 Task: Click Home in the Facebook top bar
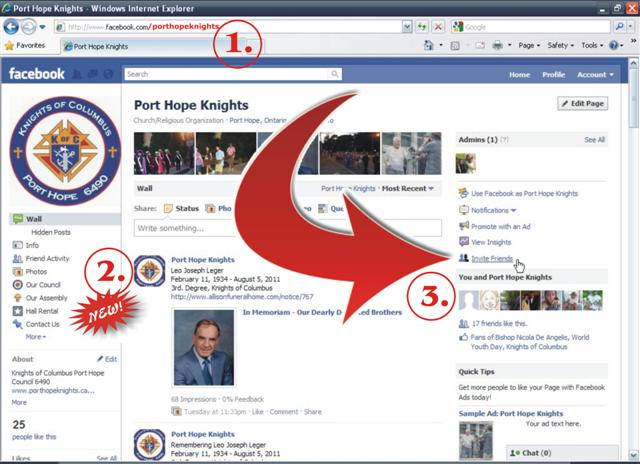519,75
